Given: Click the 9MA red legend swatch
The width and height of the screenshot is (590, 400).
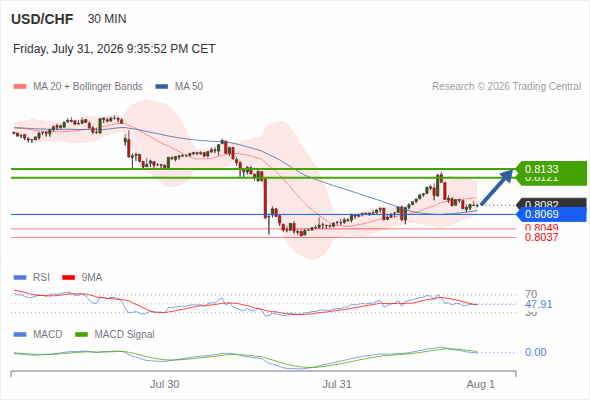Looking at the screenshot, I should click(x=68, y=278).
